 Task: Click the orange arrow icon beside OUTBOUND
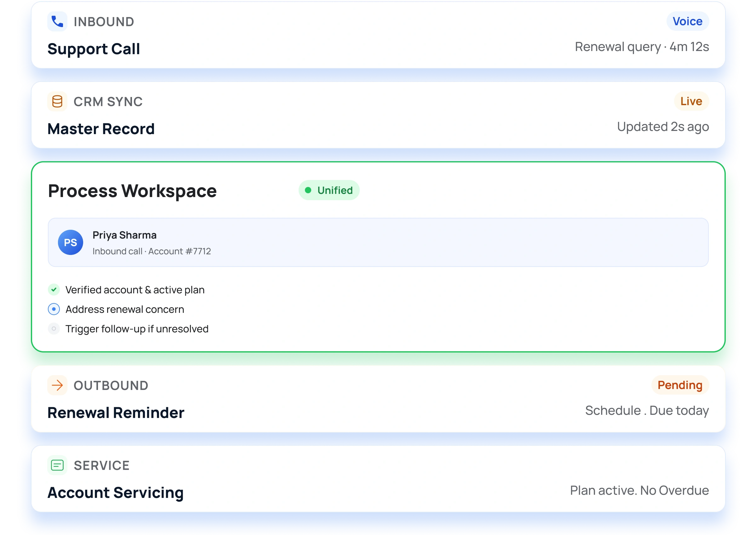(x=57, y=385)
